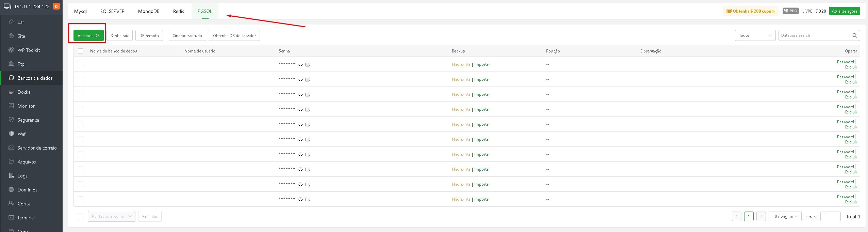Click the Database search input field

pos(814,35)
